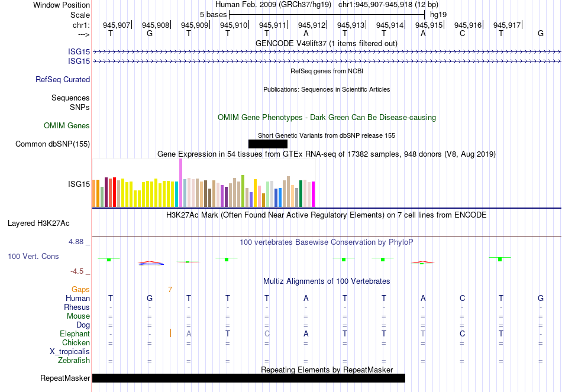The width and height of the screenshot is (562, 392).
Task: Click the GTEx Gene Expression track title
Action: [327, 154]
